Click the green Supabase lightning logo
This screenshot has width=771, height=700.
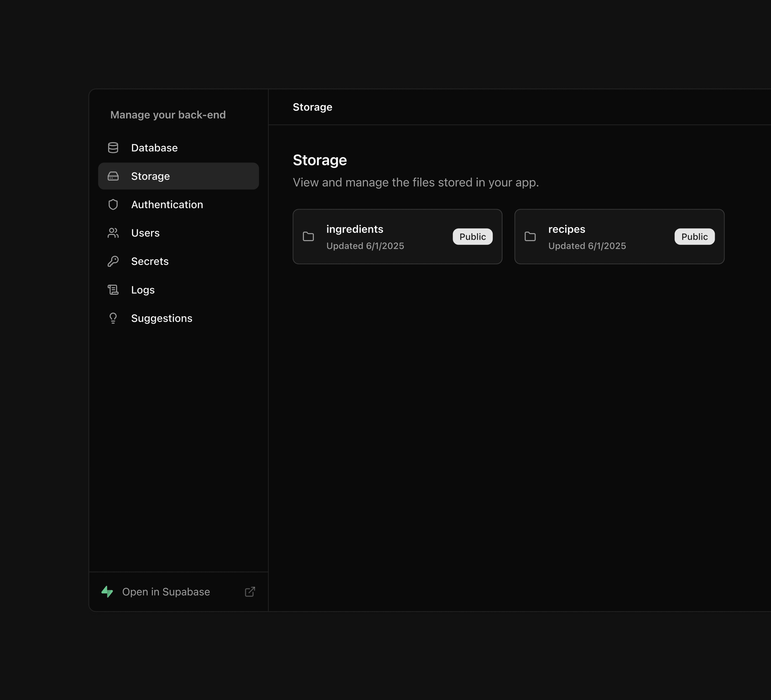point(107,592)
